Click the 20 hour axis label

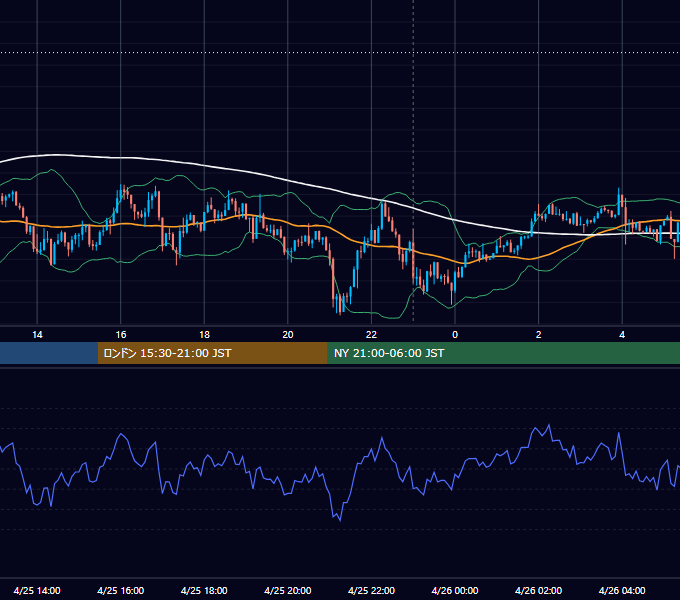(x=288, y=335)
